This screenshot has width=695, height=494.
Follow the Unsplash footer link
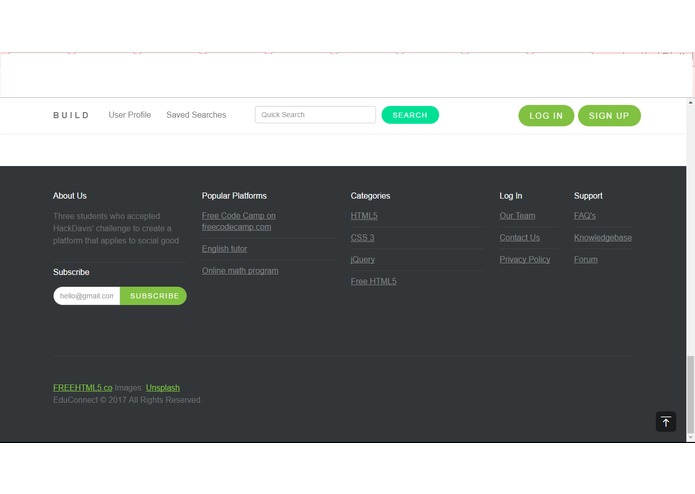coord(163,388)
